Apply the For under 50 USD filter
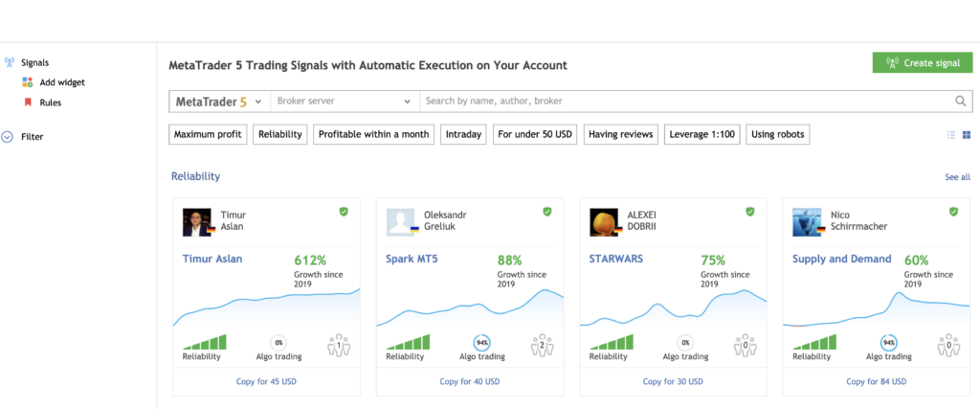Image resolution: width=980 pixels, height=409 pixels. coord(535,134)
